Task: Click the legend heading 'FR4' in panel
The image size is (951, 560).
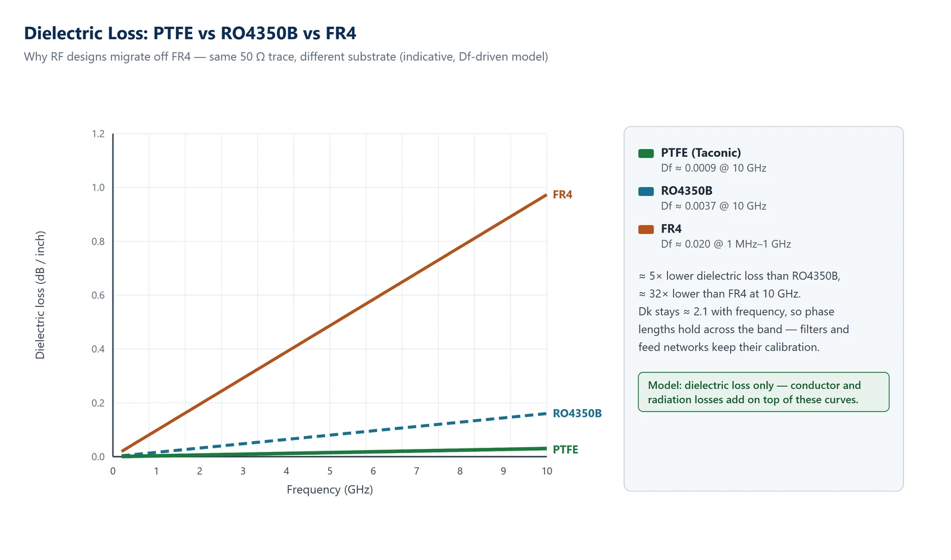Action: [x=671, y=229]
